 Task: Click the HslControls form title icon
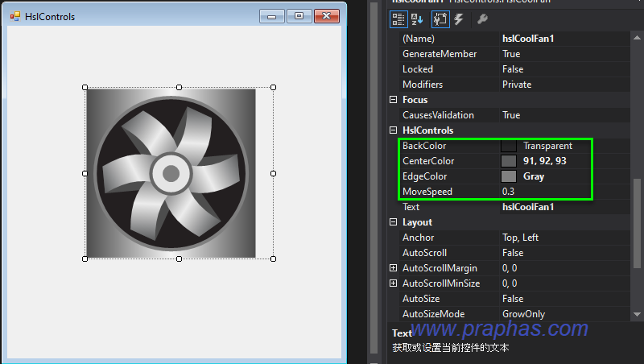pyautogui.click(x=15, y=16)
